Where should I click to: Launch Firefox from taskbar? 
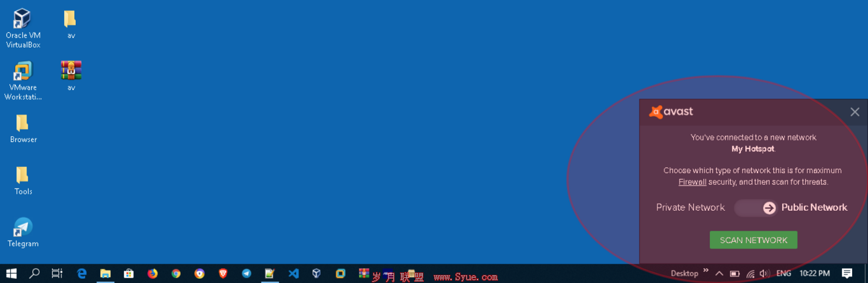pos(152,273)
